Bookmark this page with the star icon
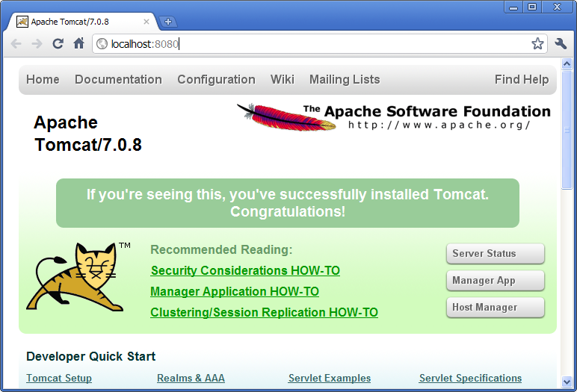The height and width of the screenshot is (392, 577). [537, 44]
